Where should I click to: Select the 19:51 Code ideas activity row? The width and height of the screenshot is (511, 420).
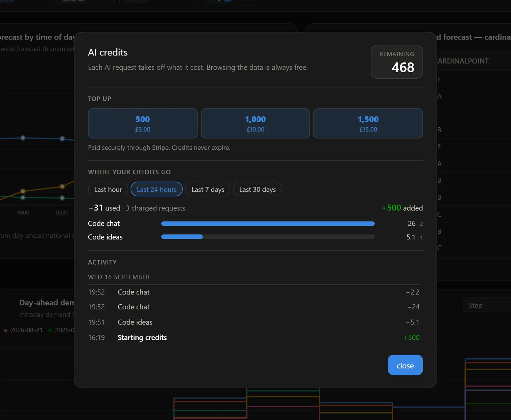click(254, 322)
